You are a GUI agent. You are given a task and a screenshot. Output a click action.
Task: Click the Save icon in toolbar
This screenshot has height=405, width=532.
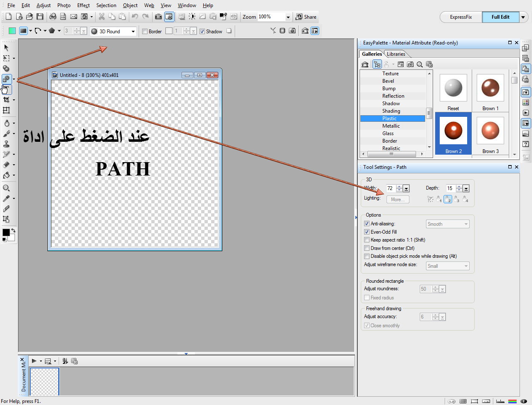(x=40, y=17)
